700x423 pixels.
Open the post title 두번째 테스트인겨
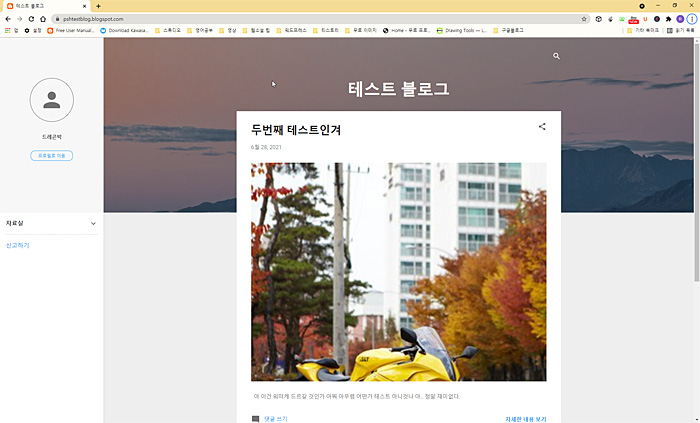tap(296, 130)
